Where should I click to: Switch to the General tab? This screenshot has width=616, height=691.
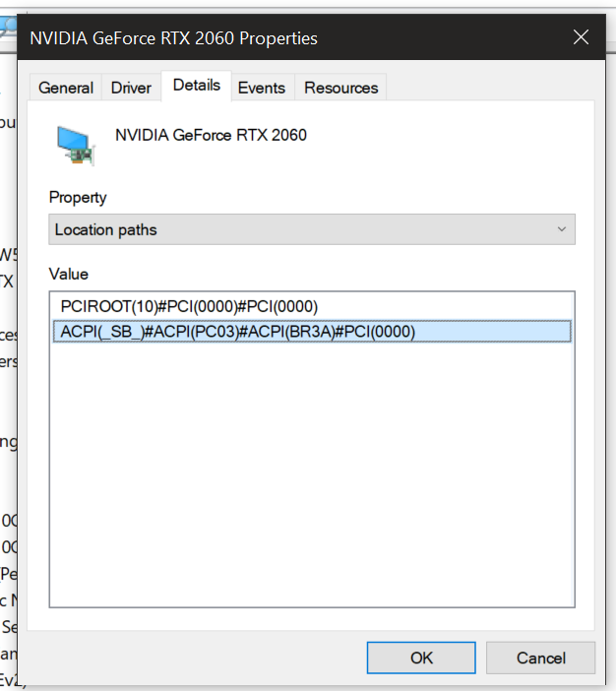click(x=66, y=88)
